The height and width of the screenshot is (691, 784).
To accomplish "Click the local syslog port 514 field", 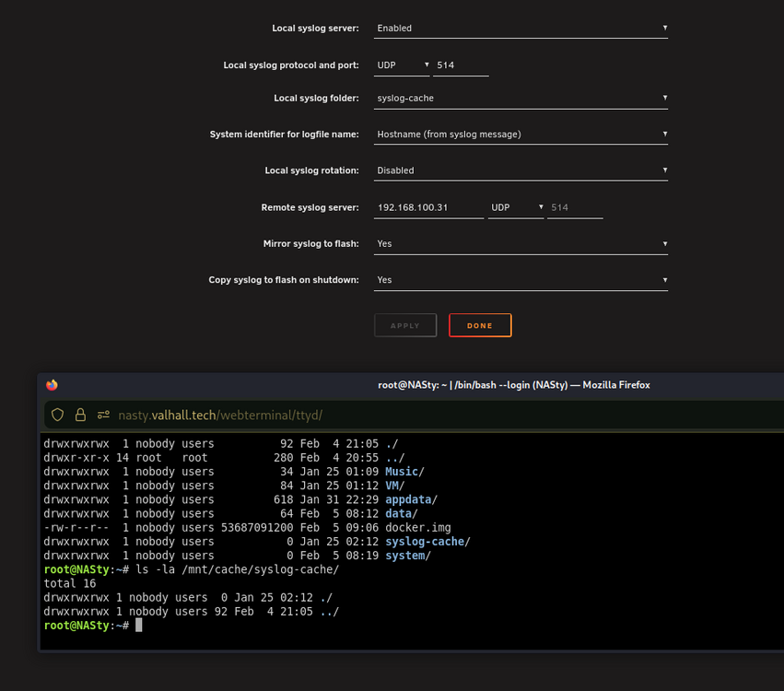I will click(x=461, y=65).
